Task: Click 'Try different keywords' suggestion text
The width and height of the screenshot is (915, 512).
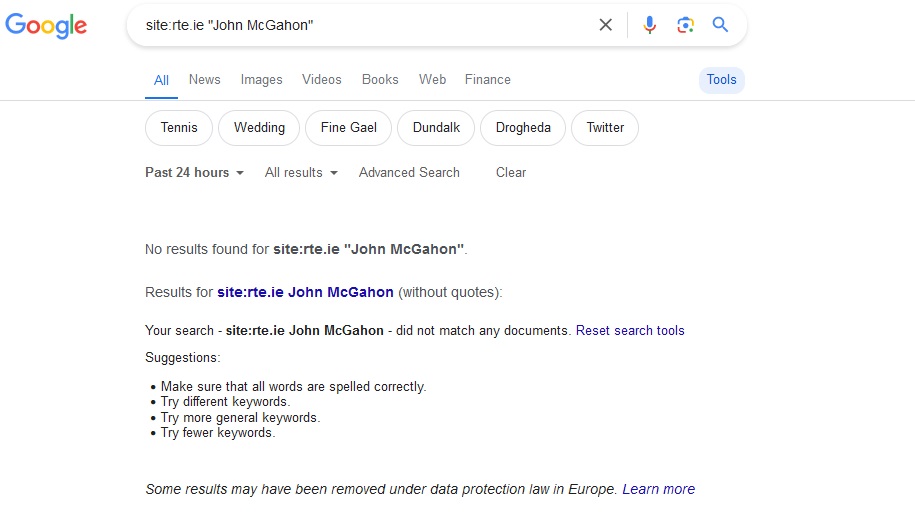Action: [225, 402]
